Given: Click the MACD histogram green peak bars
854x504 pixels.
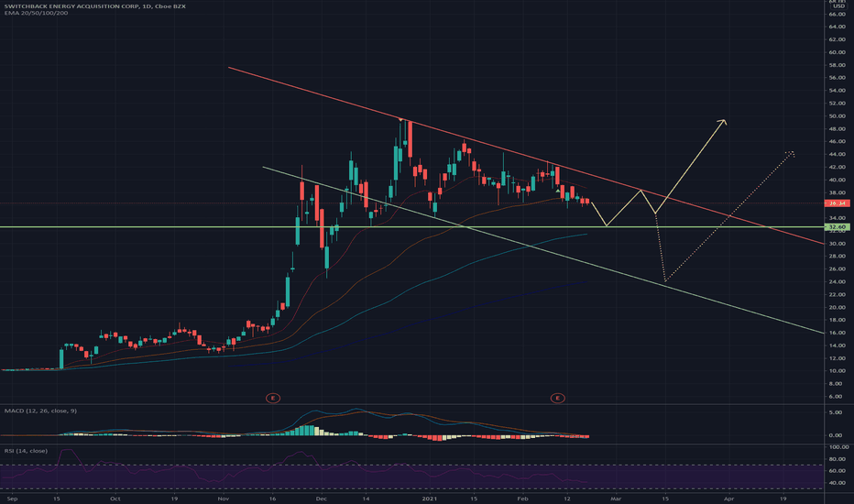Looking at the screenshot, I should (308, 430).
